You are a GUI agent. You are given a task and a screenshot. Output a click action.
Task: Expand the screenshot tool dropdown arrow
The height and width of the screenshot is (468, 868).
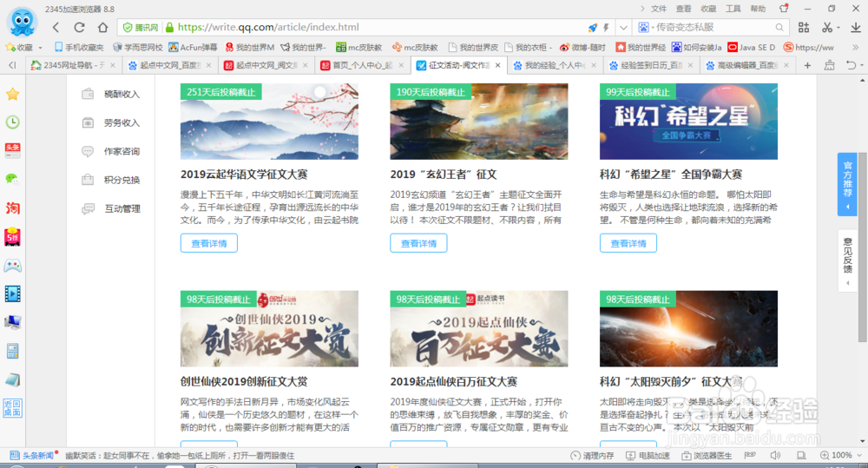(838, 27)
